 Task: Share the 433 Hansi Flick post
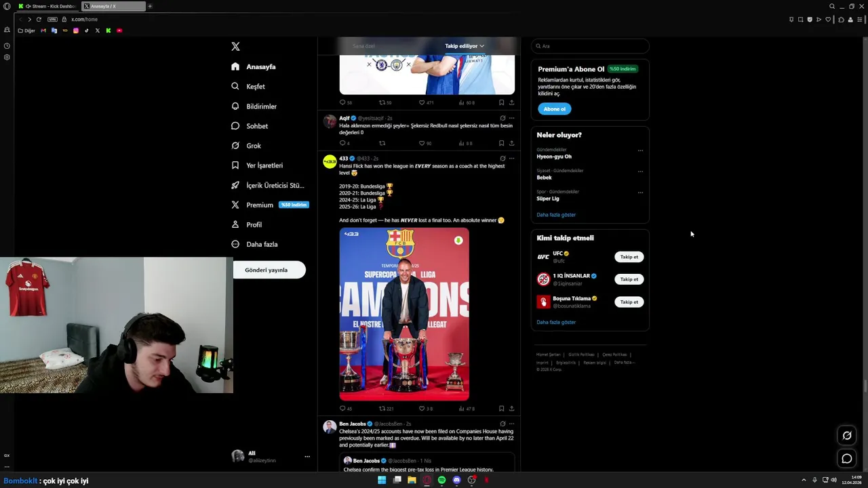[511, 409]
